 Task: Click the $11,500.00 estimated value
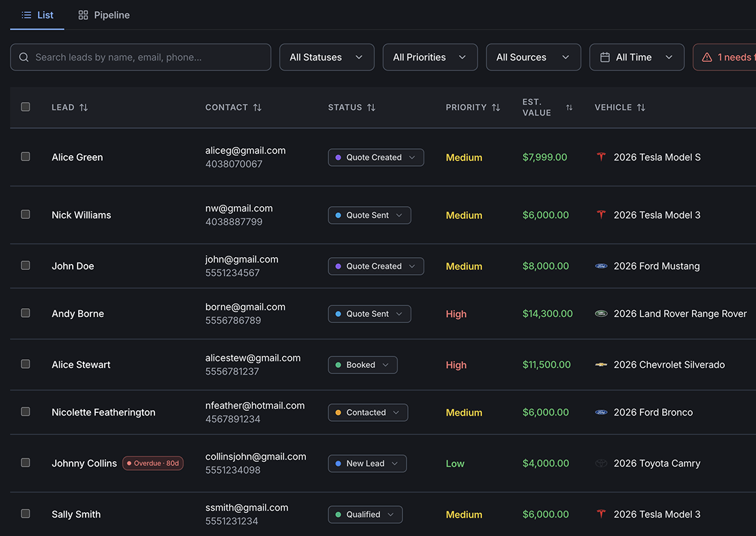pyautogui.click(x=547, y=365)
